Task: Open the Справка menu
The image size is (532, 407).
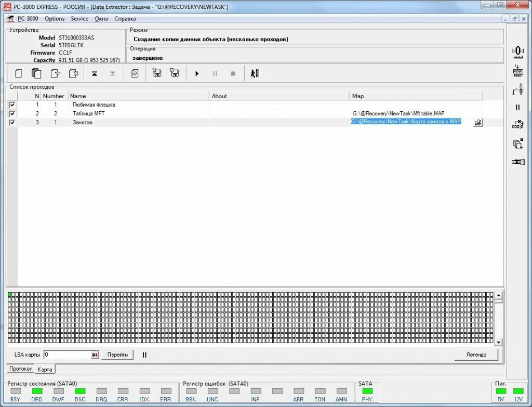Action: click(x=125, y=19)
